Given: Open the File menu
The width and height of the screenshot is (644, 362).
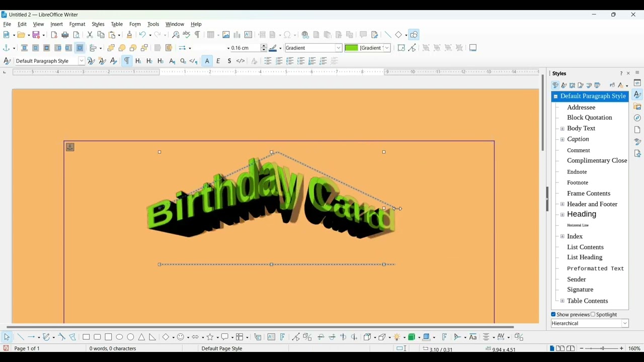Looking at the screenshot, I should click(x=7, y=24).
